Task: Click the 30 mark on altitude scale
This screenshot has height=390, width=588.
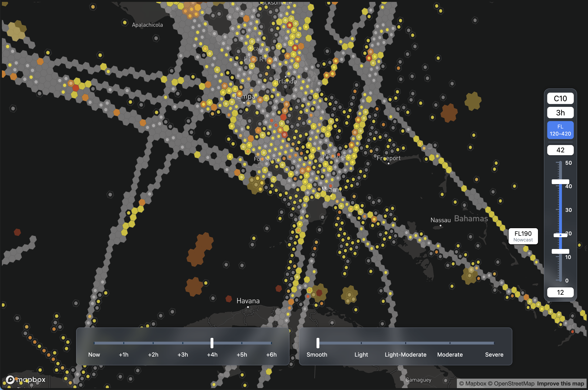Action: click(568, 210)
